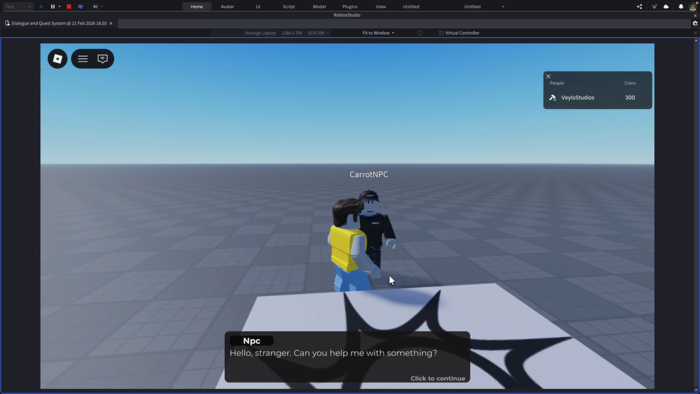Click the Coins column header
This screenshot has width=700, height=394.
click(630, 83)
